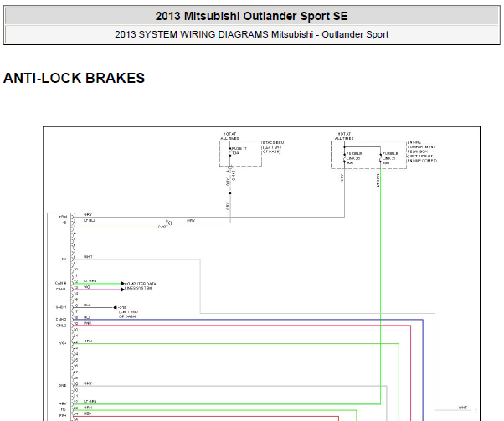Click the 'CAN H' terminal label
This screenshot has height=421, width=504.
[x=61, y=283]
